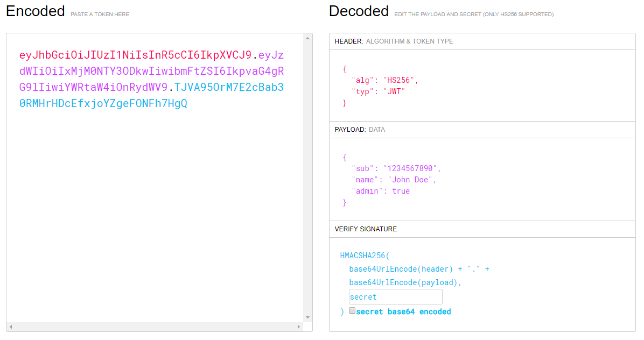
Task: Click the scroll right arrow under Encoded box
Action: coord(299,327)
